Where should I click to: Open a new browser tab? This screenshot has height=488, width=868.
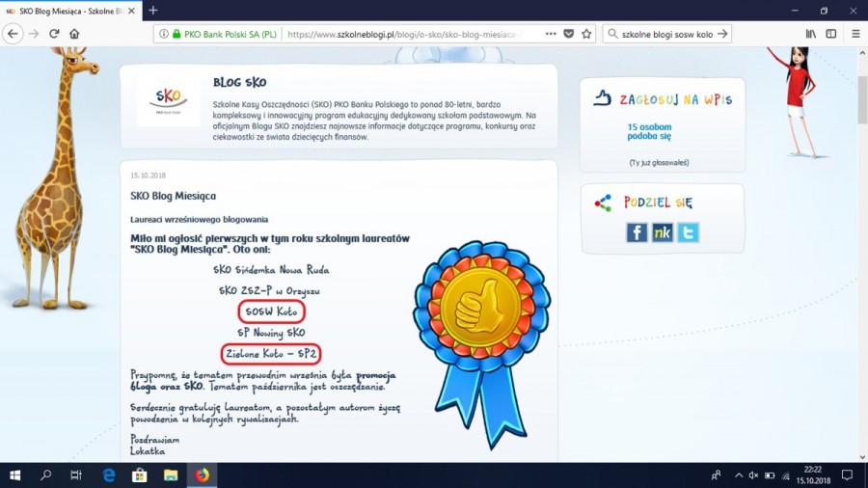153,11
